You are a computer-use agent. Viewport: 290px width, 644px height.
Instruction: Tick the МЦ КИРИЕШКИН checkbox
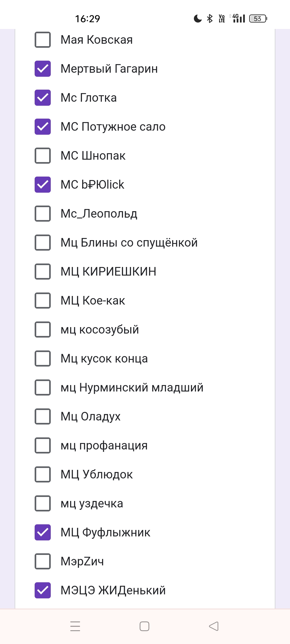pos(43,272)
